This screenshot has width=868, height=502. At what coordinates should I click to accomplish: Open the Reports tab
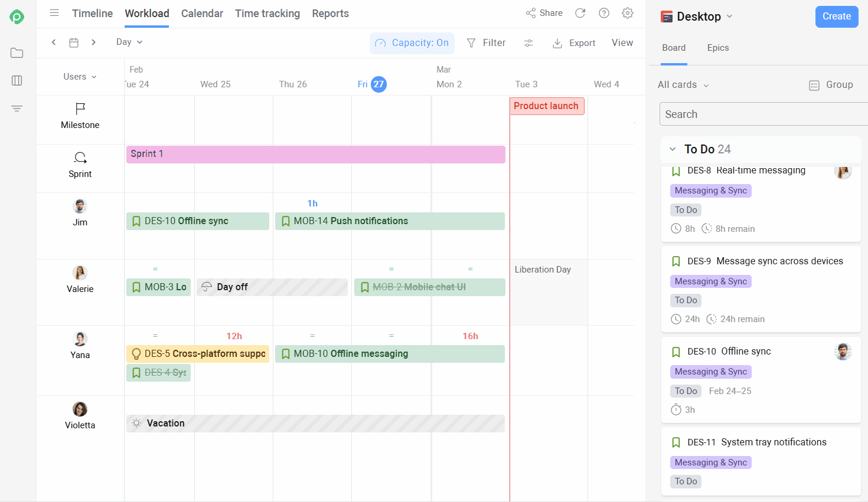click(x=331, y=14)
